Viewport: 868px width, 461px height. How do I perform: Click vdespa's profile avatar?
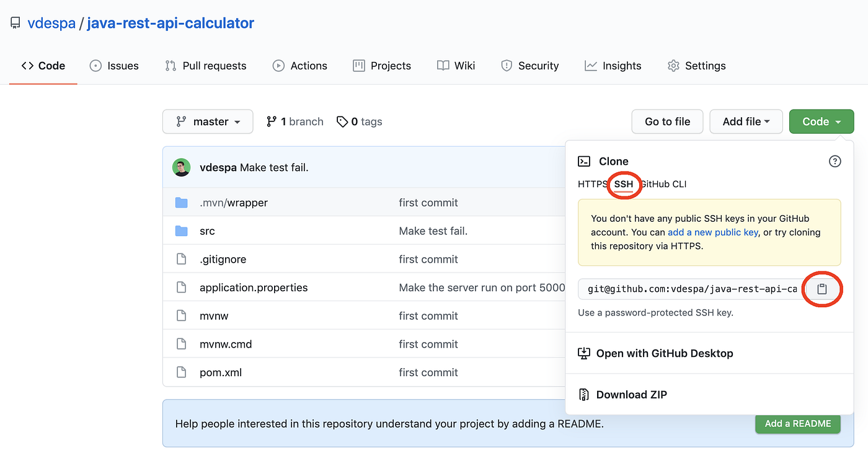[181, 167]
